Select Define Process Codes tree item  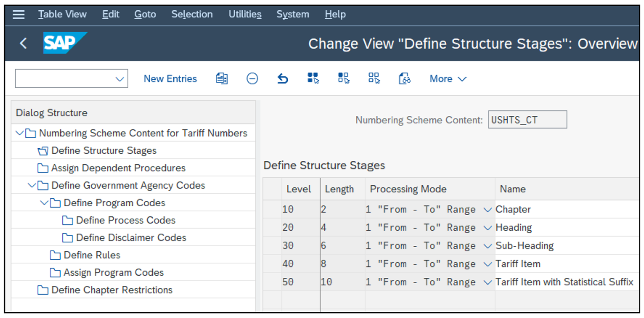(126, 220)
